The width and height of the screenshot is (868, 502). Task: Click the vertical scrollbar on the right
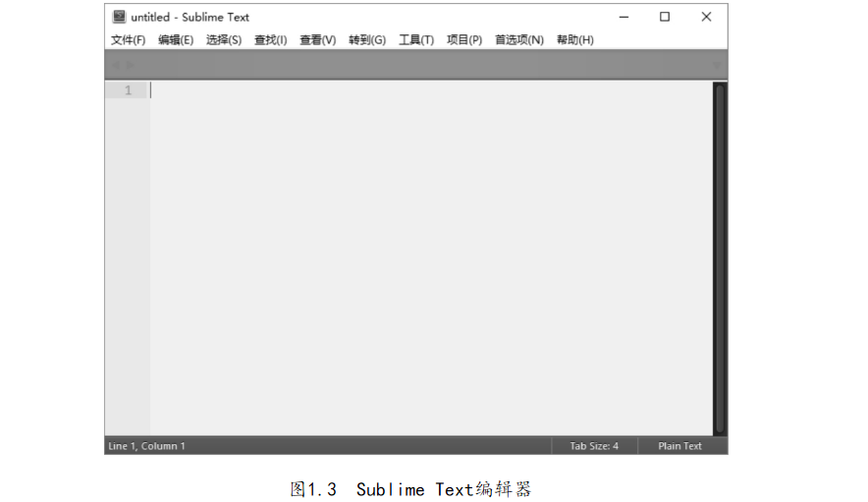click(x=720, y=255)
